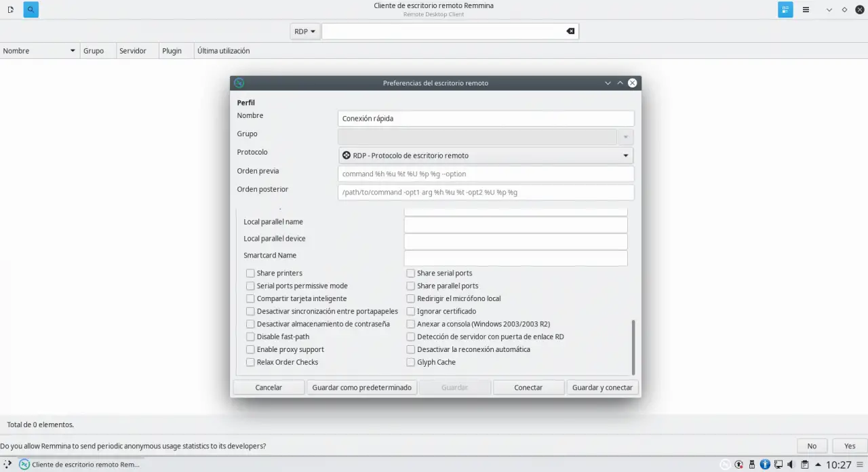The height and width of the screenshot is (472, 868).
Task: Focus the Smartcard Name field
Action: pos(515,258)
